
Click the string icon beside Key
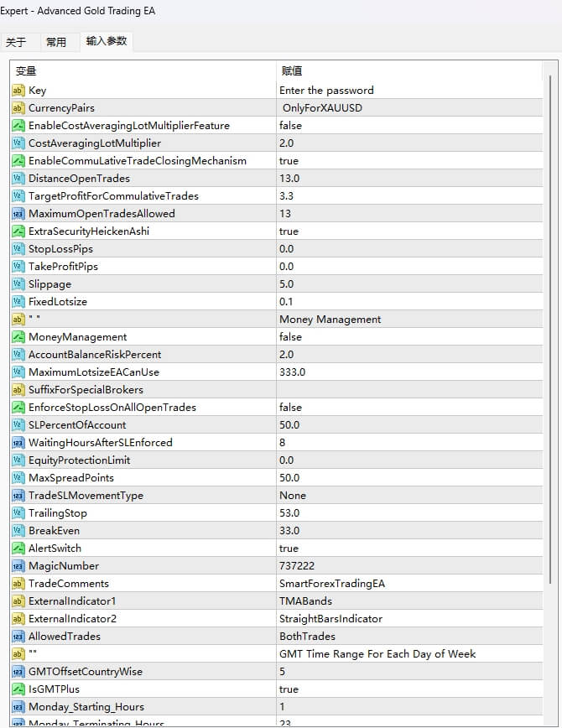coord(18,91)
